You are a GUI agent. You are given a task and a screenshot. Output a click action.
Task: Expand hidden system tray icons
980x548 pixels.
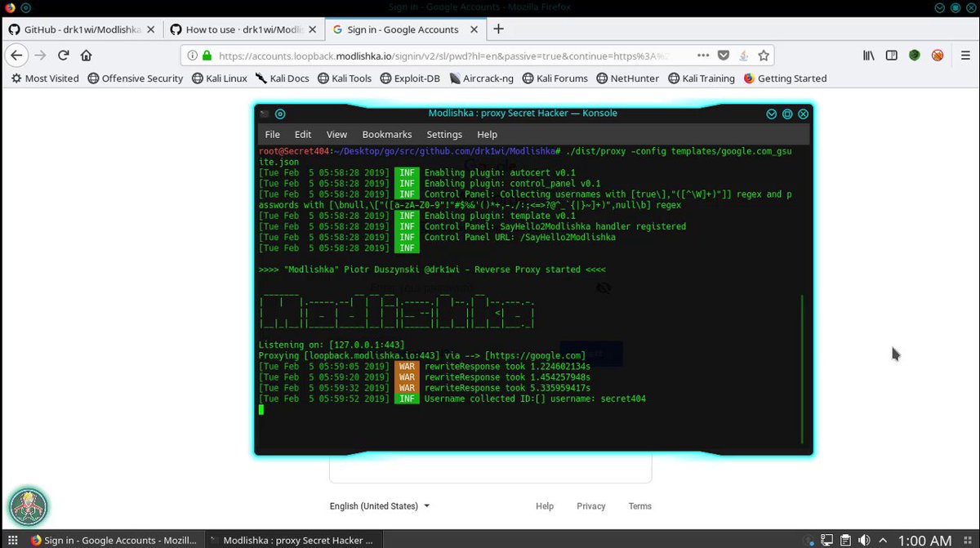tap(884, 540)
